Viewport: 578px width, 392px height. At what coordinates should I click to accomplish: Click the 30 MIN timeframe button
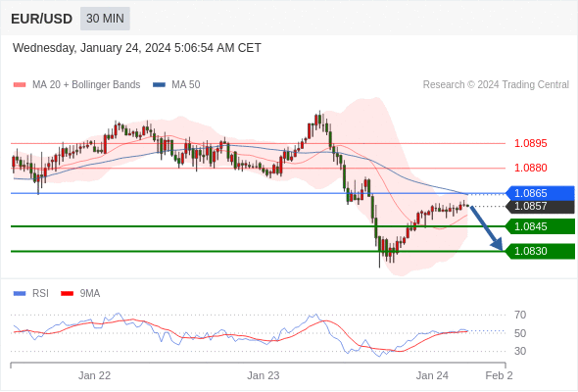click(105, 19)
